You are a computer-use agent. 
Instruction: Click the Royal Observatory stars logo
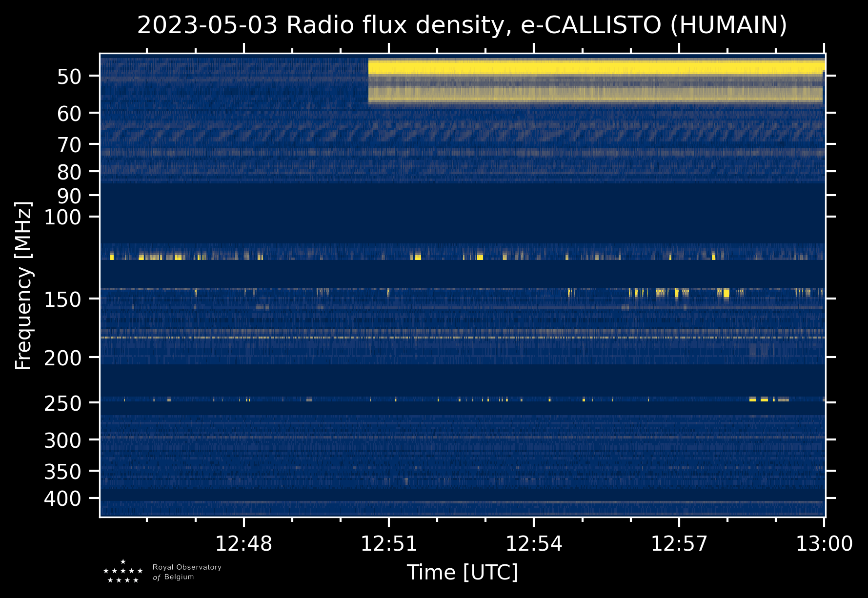point(123,571)
